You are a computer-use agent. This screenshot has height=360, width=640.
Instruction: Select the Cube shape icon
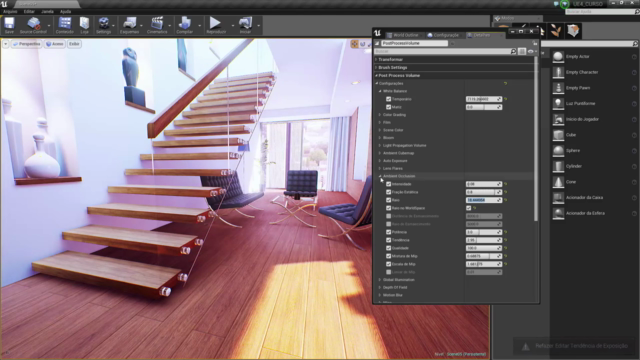(x=558, y=135)
